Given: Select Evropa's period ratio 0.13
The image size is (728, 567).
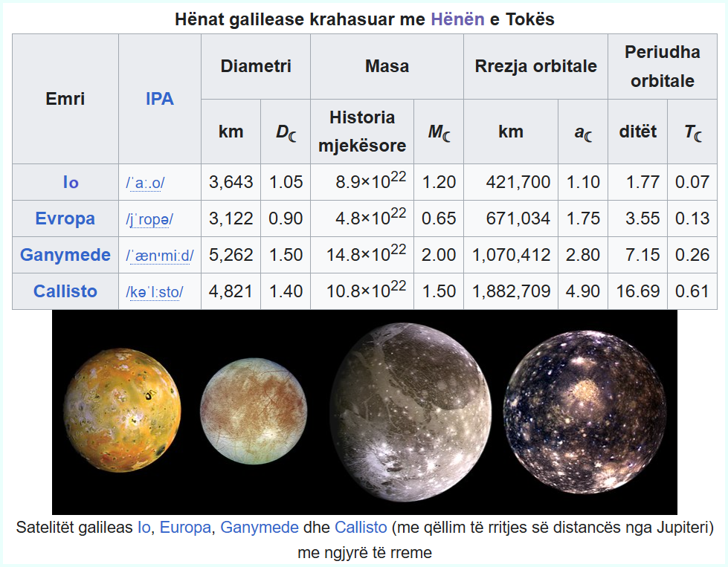Looking at the screenshot, I should [x=692, y=218].
